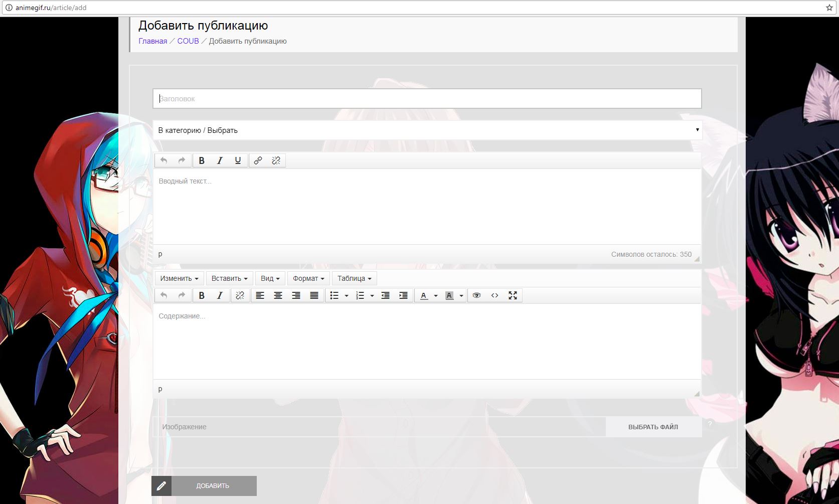
Task: Align text right in content editor
Action: pos(296,295)
